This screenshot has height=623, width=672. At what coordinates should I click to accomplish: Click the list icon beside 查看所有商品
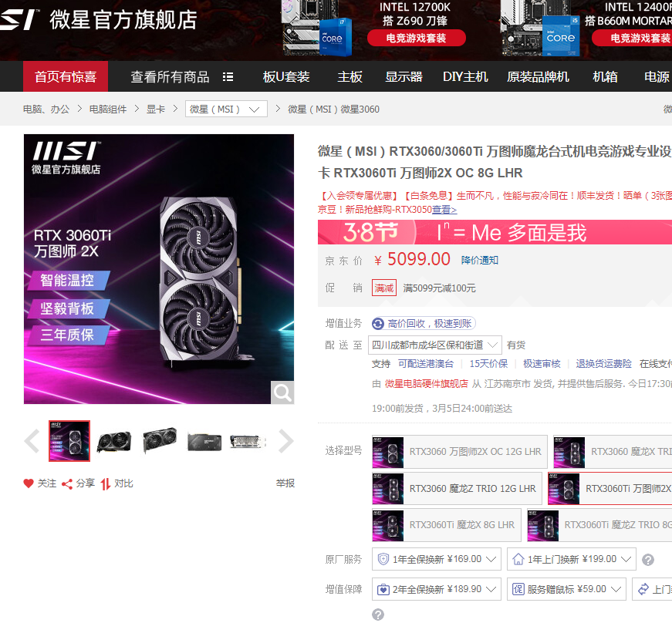tap(228, 76)
